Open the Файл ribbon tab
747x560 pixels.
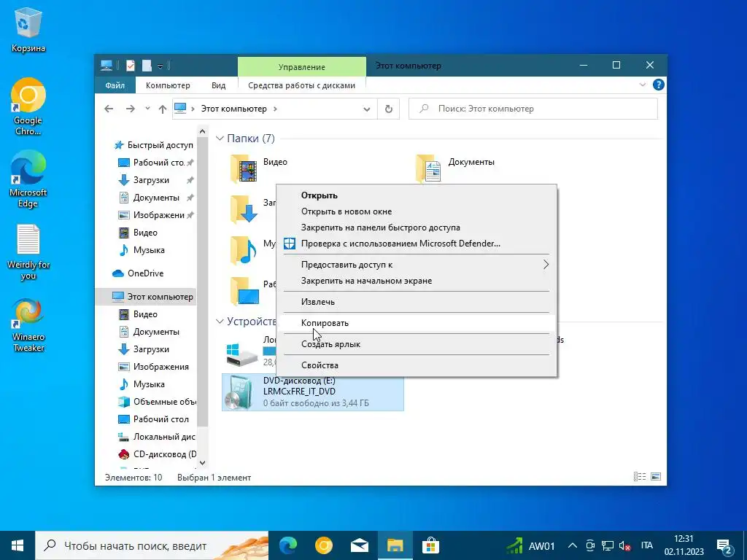115,85
